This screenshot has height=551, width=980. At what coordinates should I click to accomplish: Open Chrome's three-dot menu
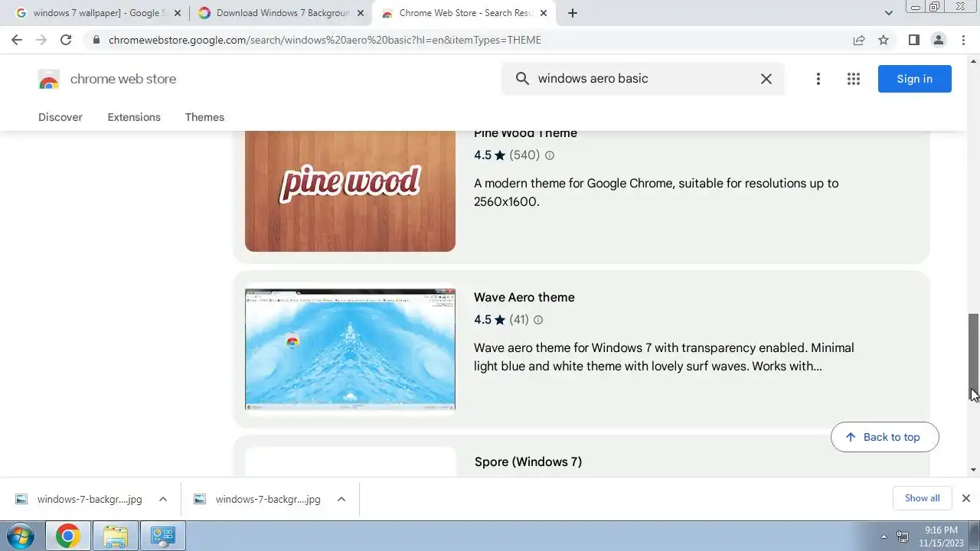[x=962, y=40]
